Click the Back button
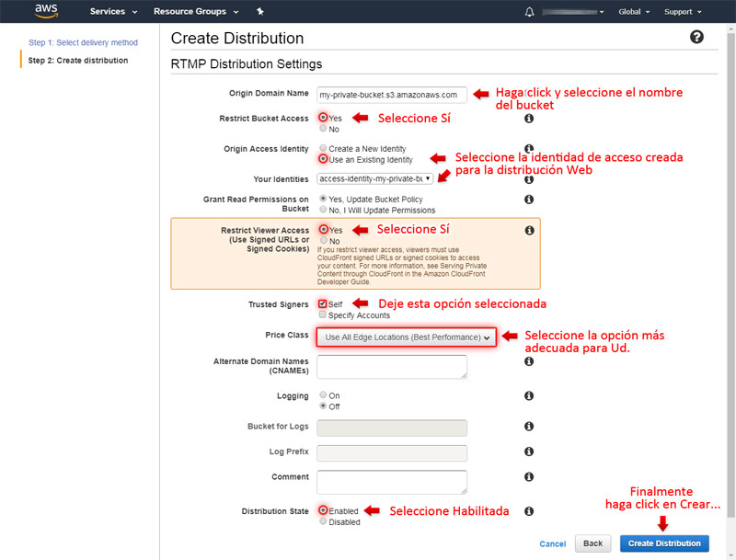 592,543
